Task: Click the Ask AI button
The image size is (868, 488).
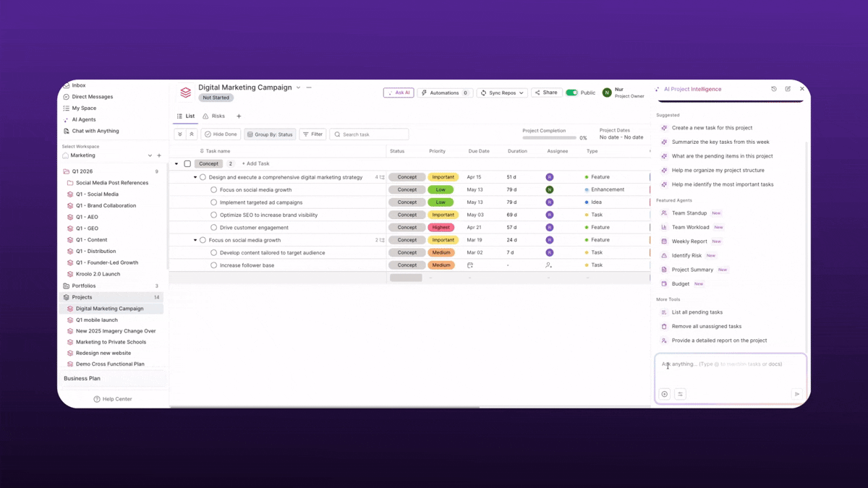Action: (x=399, y=93)
